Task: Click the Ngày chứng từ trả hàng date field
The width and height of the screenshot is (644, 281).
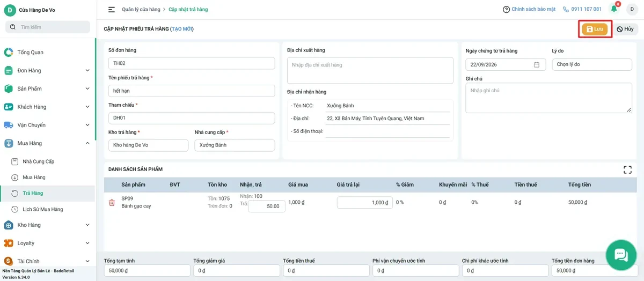Action: [506, 64]
